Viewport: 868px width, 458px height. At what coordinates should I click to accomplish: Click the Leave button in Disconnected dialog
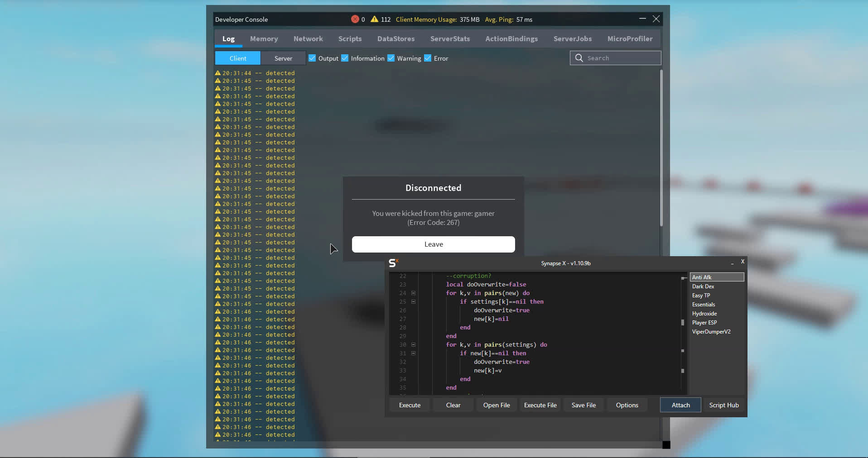434,244
